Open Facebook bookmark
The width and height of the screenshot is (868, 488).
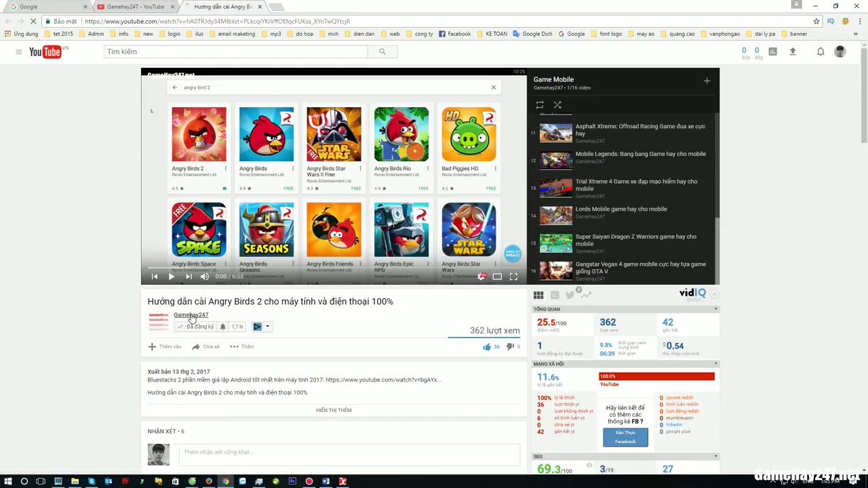pyautogui.click(x=454, y=34)
